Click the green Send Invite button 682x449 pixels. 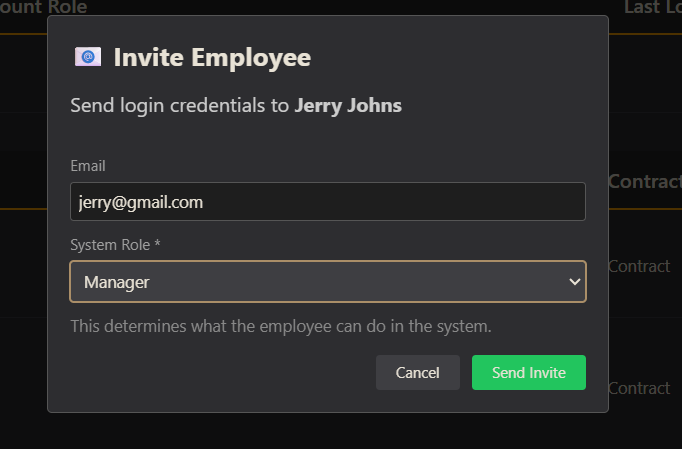[x=528, y=373]
